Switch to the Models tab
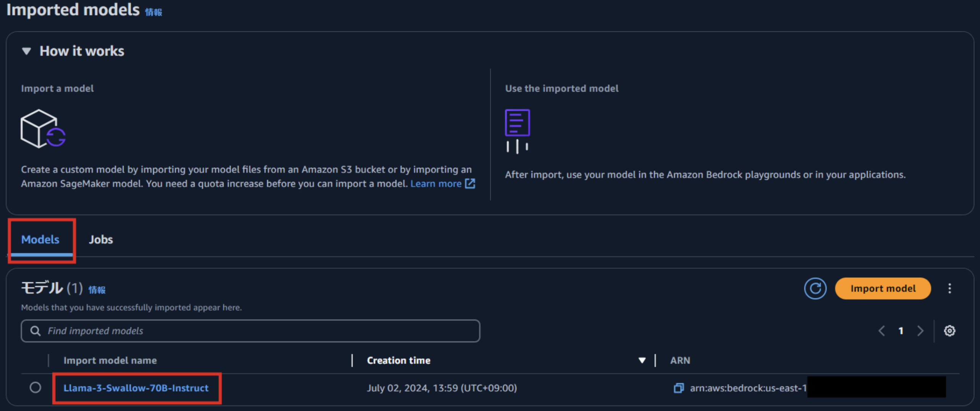Screen dimensions: 980x411 tap(40, 239)
